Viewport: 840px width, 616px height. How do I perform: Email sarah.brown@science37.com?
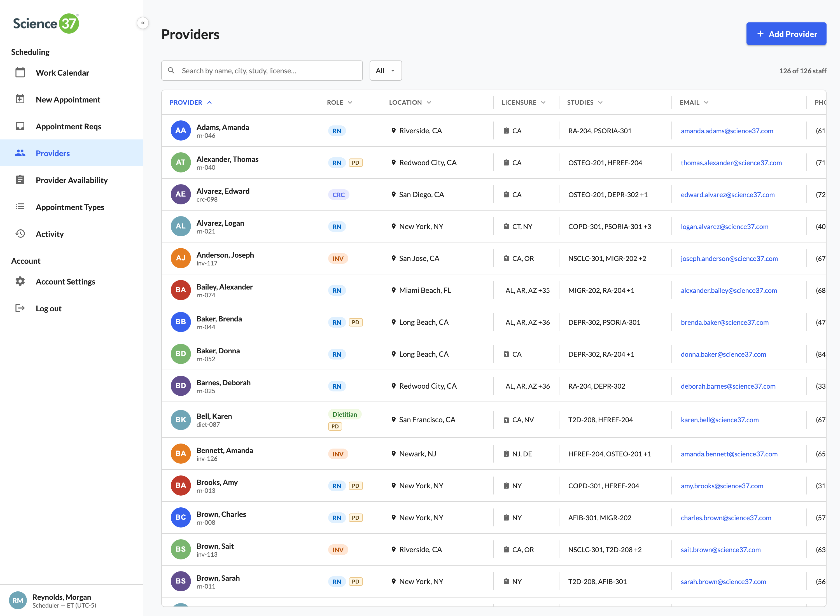click(x=723, y=581)
